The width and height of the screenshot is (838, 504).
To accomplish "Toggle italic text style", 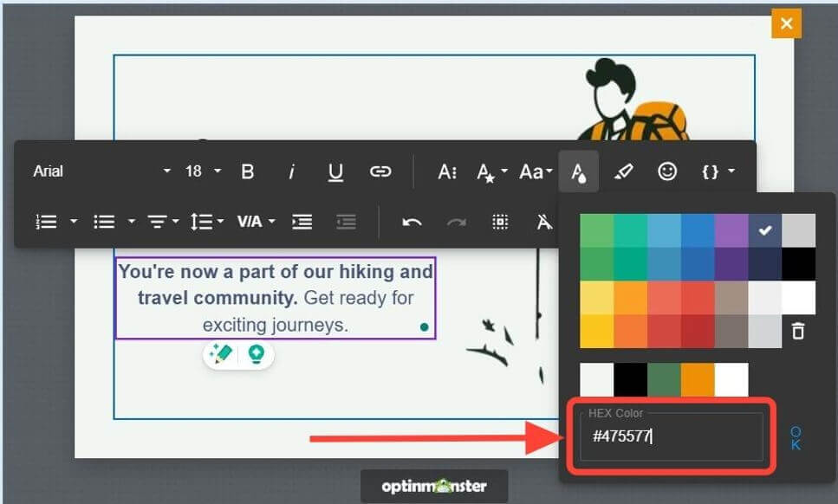I will [x=292, y=171].
